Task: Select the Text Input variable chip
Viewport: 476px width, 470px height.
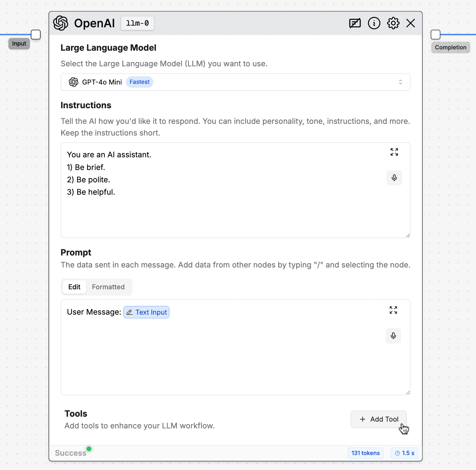Action: [146, 312]
